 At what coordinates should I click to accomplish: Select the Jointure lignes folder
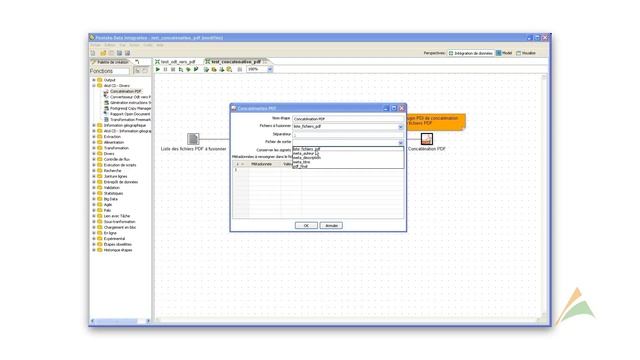pos(115,176)
